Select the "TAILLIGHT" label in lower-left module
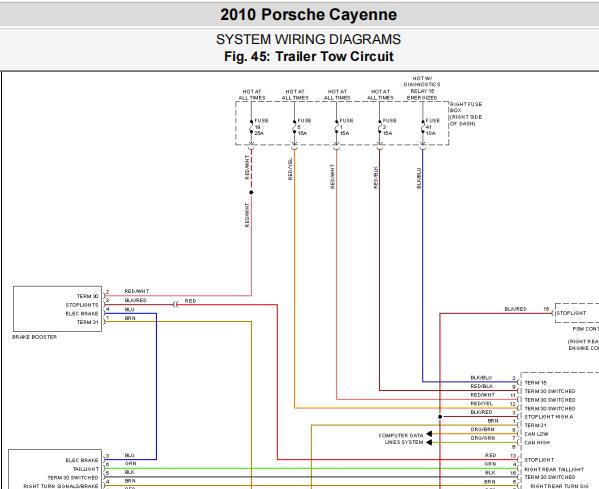This screenshot has height=489, width=599. point(86,469)
